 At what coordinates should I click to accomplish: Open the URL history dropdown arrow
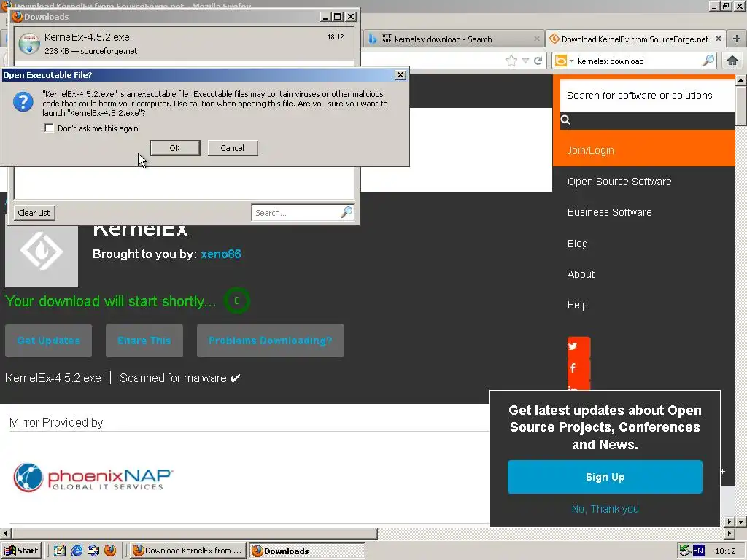(525, 61)
